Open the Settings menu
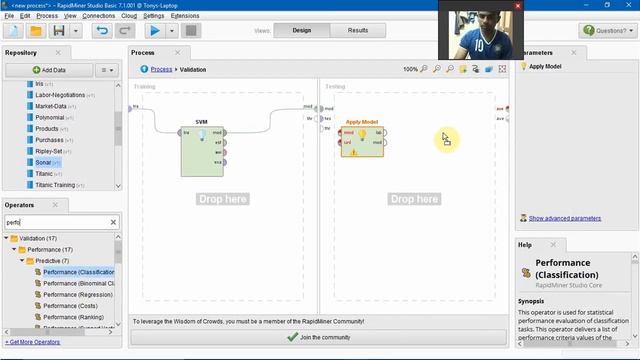This screenshot has width=640, height=360. click(x=153, y=16)
